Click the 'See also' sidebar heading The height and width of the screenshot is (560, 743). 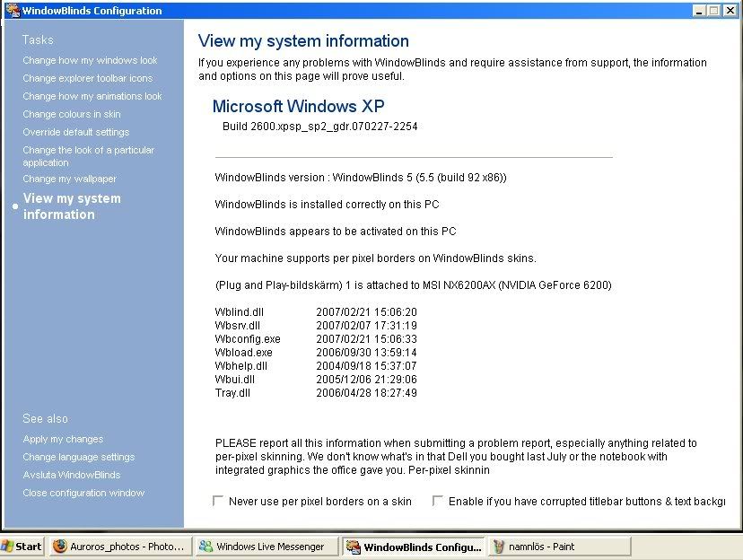click(x=46, y=419)
